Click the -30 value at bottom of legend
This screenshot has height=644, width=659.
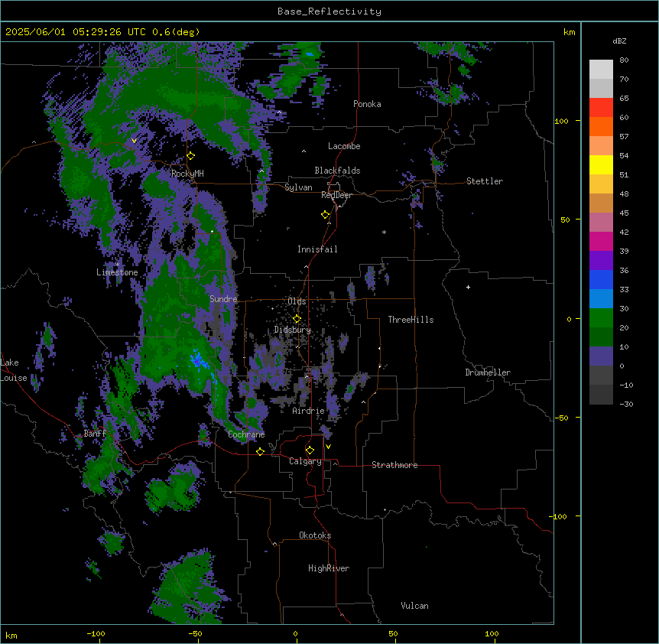click(x=626, y=404)
